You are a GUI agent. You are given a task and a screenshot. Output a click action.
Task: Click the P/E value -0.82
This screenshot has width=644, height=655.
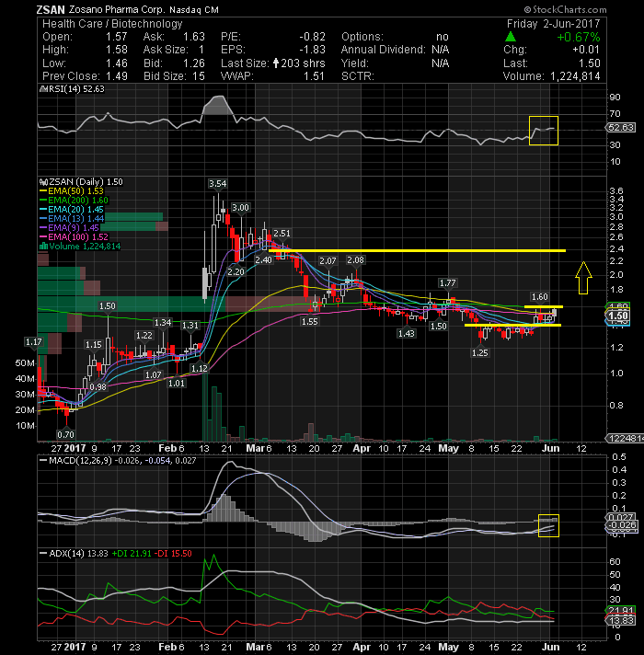click(312, 37)
